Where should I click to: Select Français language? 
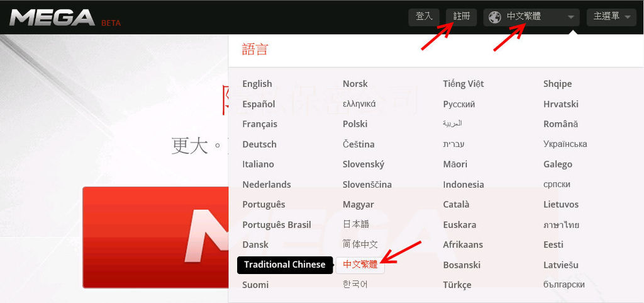point(260,124)
